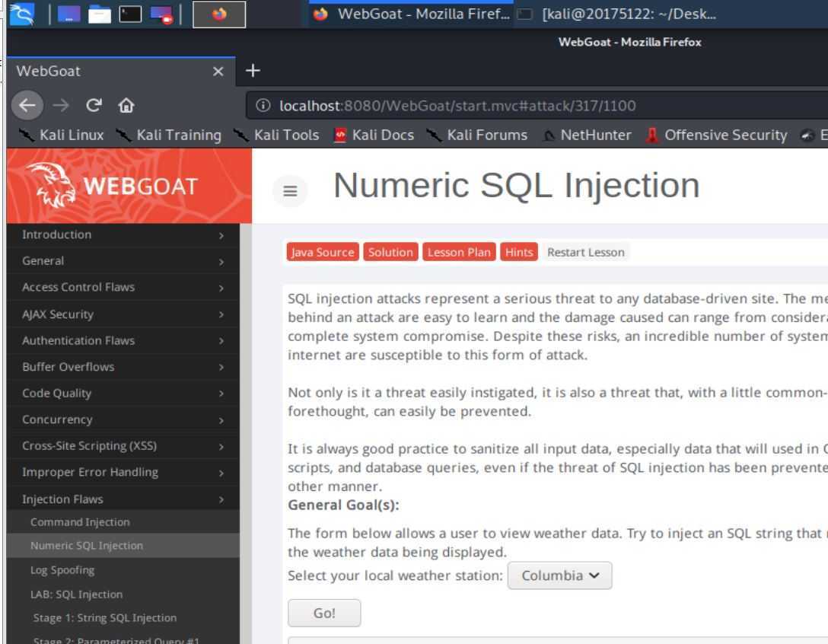Open the Kali Forums bookmark
Image resolution: width=828 pixels, height=644 pixels.
tap(477, 135)
